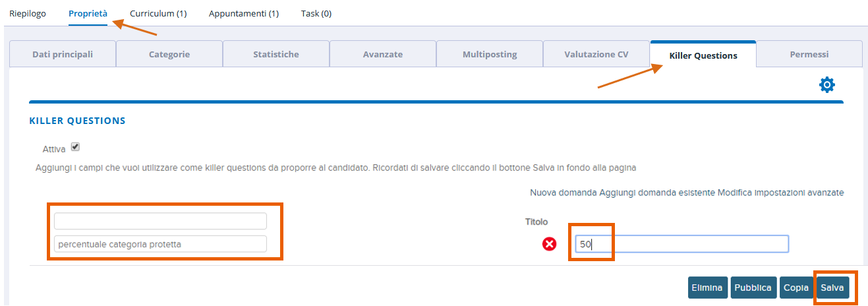Viewport: 868px width, 306px height.
Task: Switch to Dati principali tab
Action: tap(63, 54)
